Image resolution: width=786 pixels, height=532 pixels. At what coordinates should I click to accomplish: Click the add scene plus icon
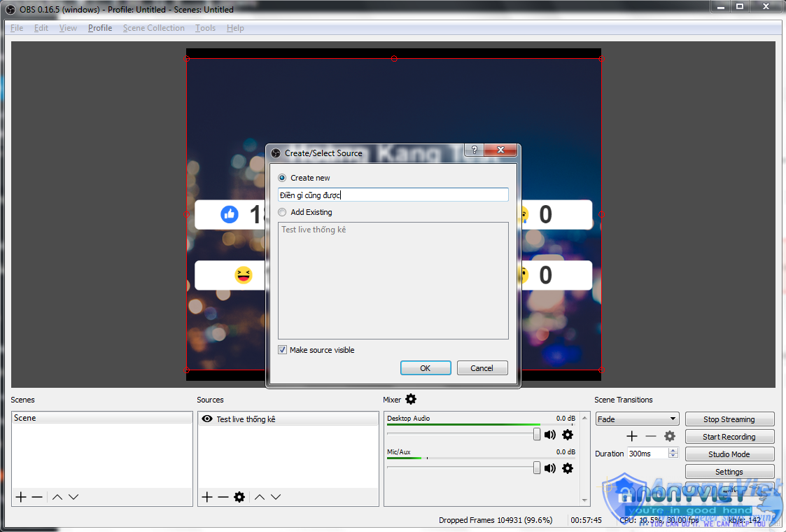pos(20,497)
